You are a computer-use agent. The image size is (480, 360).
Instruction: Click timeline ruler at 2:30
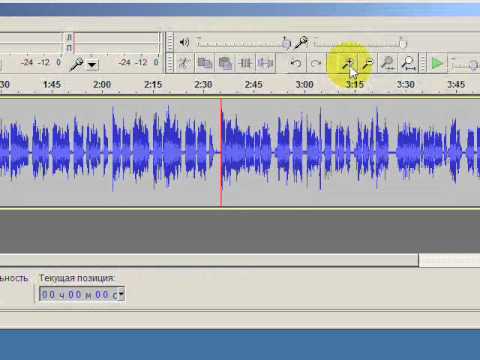point(203,84)
